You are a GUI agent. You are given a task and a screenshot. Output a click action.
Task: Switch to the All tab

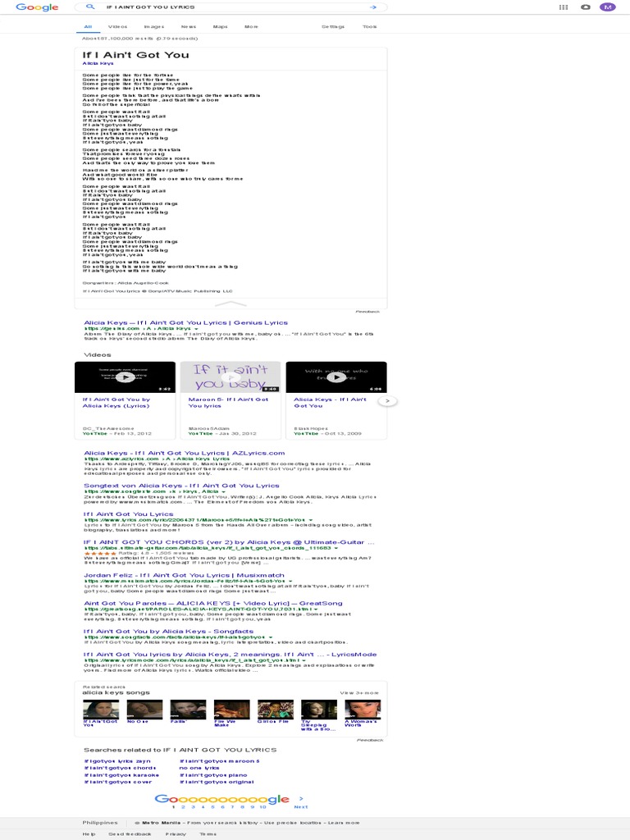(88, 26)
